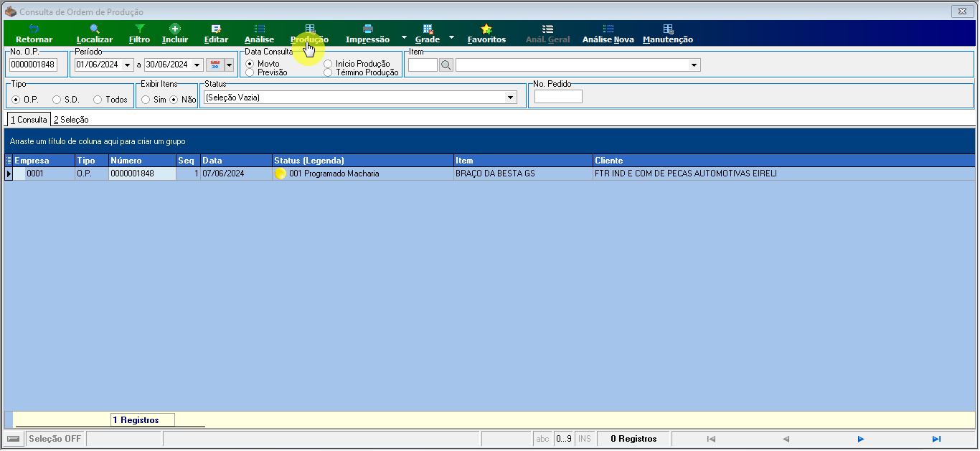
Task: Select the Previsão radio option
Action: pyautogui.click(x=250, y=72)
